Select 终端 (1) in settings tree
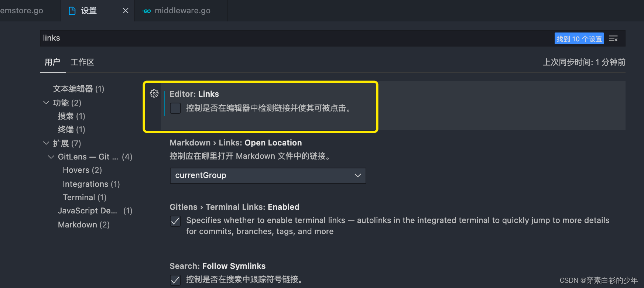 point(72,130)
